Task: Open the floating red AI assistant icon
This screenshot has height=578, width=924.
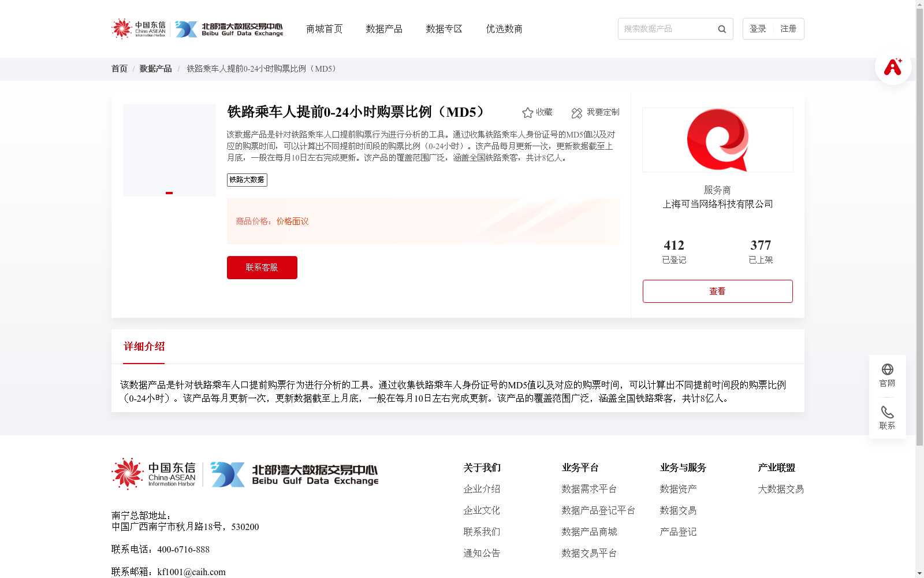Action: click(893, 66)
